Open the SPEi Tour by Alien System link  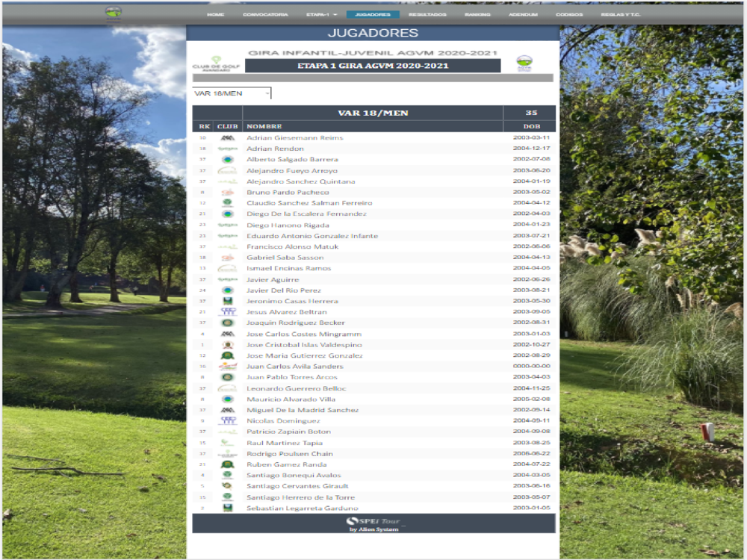pyautogui.click(x=373, y=524)
